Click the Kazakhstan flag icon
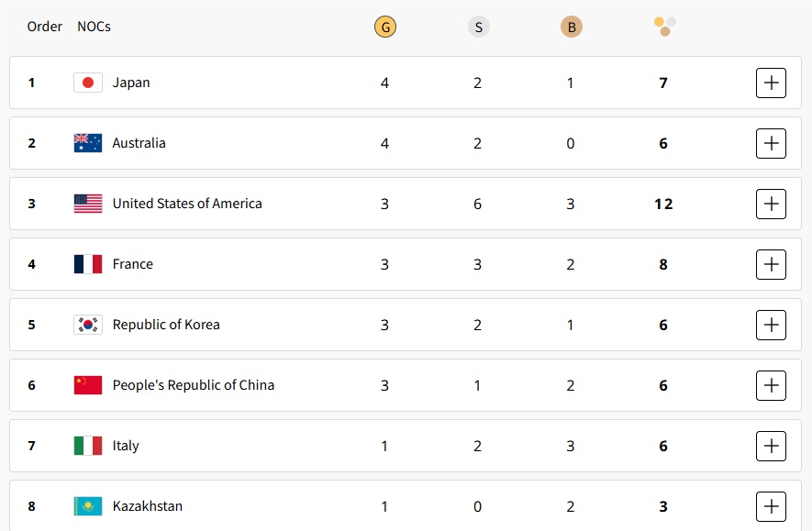The image size is (812, 531). [x=88, y=506]
